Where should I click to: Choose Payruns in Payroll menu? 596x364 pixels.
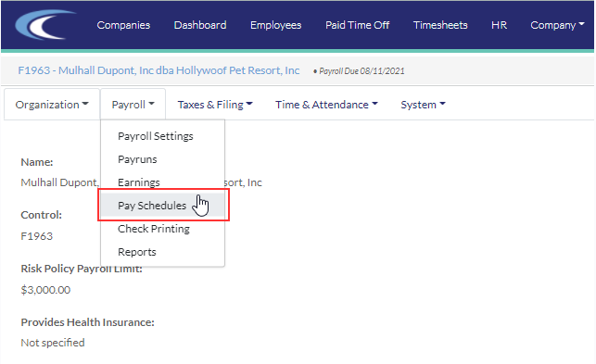pos(163,159)
